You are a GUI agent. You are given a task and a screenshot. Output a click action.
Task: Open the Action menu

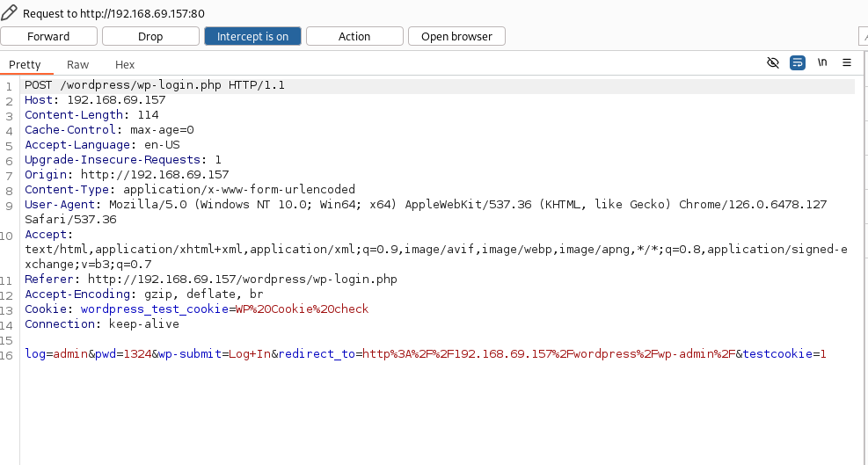pos(354,37)
